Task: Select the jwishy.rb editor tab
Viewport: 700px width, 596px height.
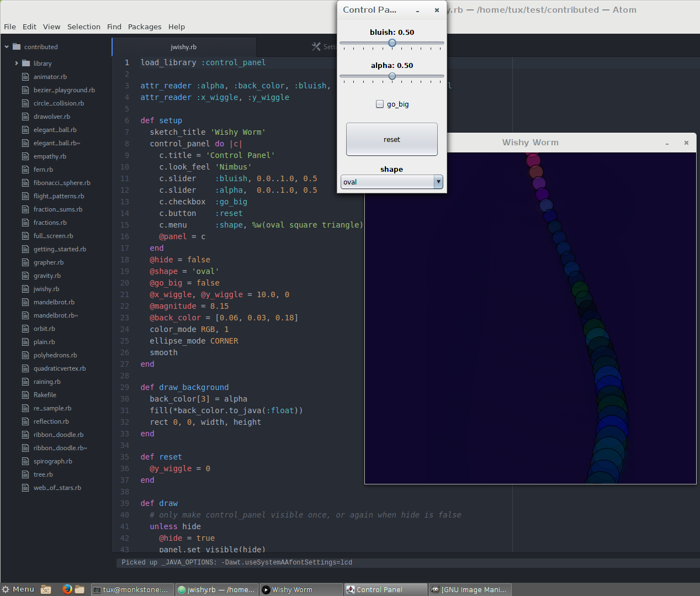Action: pyautogui.click(x=183, y=47)
